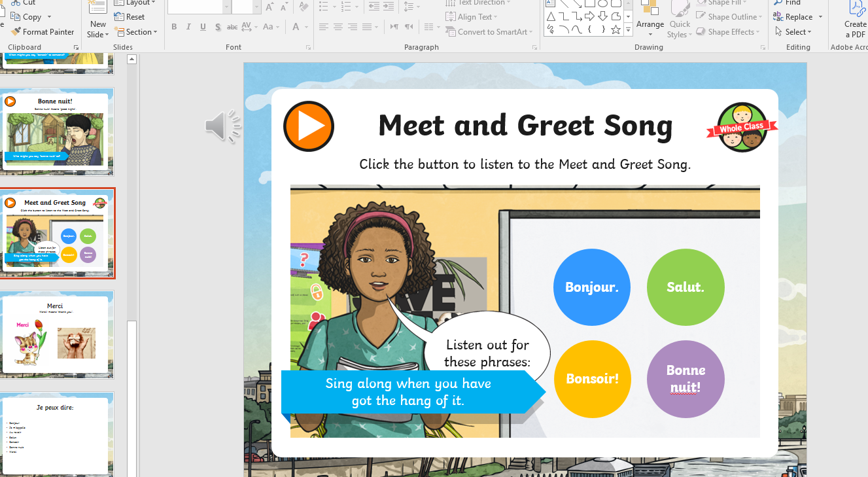Viewport: 868px width, 477px height.
Task: Click the audio speaker icon on slide
Action: [x=223, y=126]
